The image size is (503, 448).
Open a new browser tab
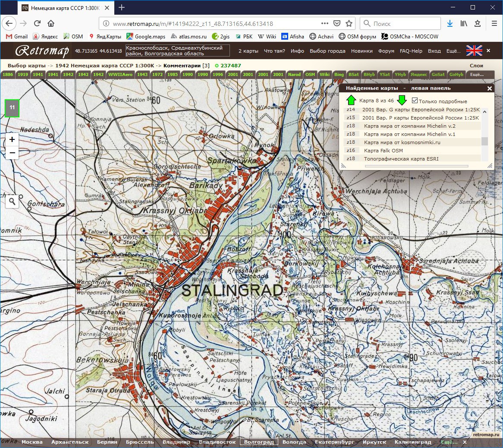coord(122,7)
